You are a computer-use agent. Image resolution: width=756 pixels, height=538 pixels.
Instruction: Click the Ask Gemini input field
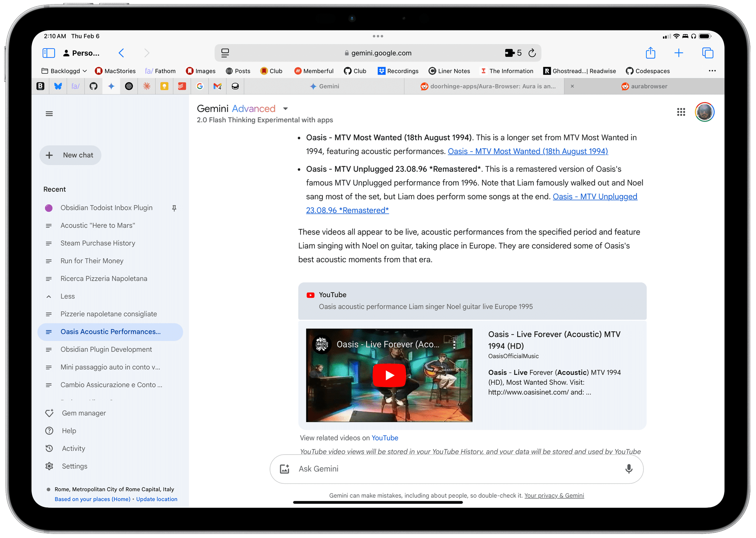click(x=457, y=469)
